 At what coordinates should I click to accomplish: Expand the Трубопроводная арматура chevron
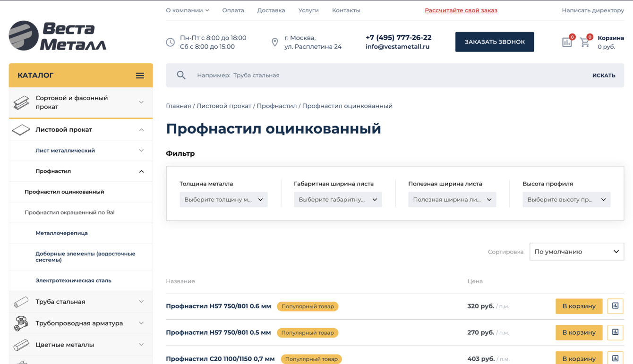pos(141,323)
